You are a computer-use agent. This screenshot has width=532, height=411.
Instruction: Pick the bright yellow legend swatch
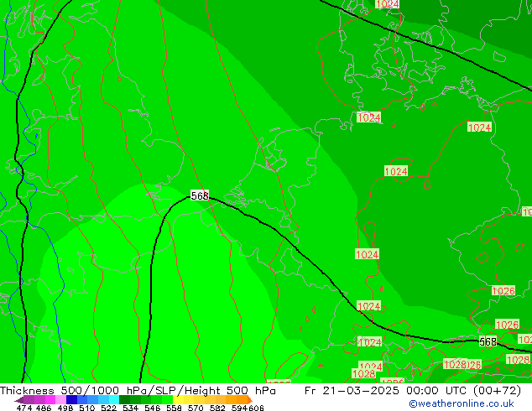[x=178, y=399]
